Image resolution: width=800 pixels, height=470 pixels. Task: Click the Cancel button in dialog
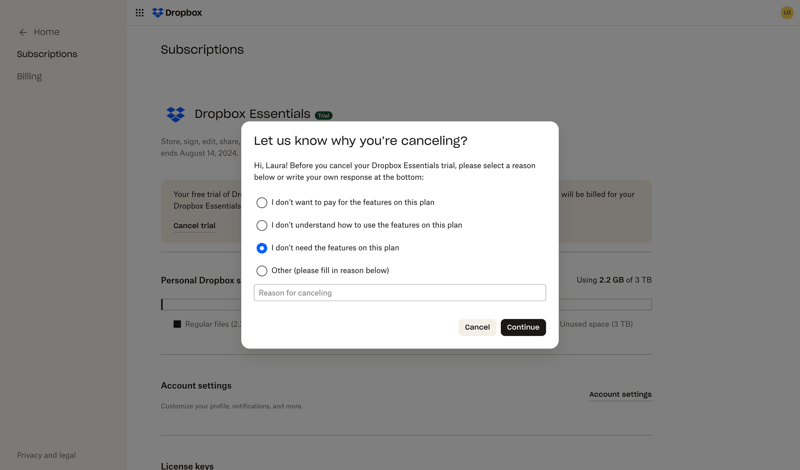(x=477, y=327)
